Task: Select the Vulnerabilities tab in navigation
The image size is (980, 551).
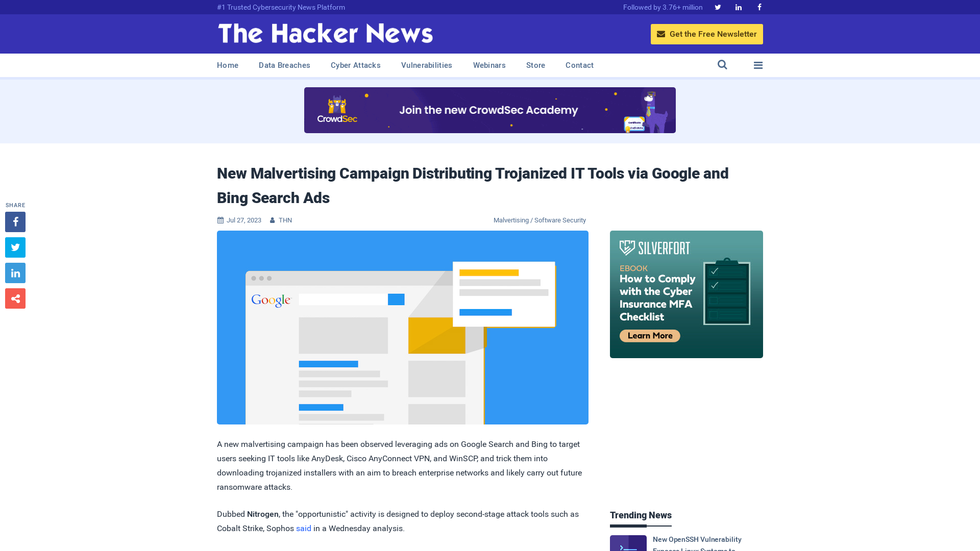Action: click(427, 65)
